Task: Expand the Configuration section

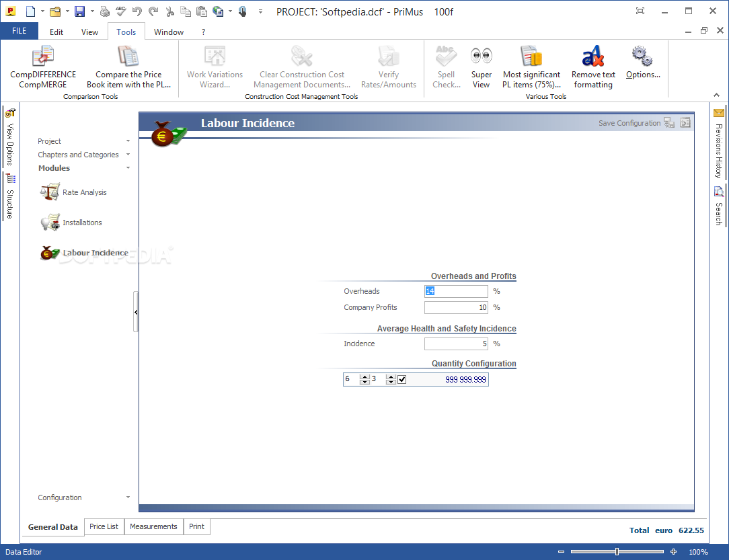Action: coord(83,497)
